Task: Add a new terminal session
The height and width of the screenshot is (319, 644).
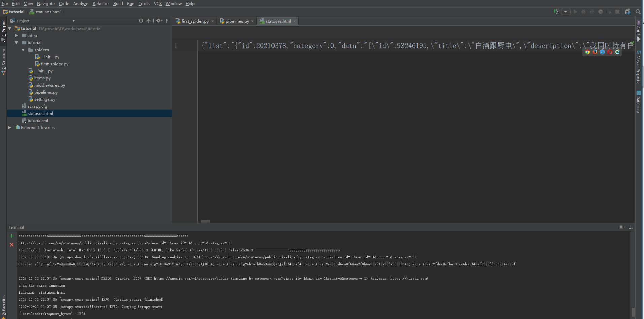Action: (x=12, y=236)
